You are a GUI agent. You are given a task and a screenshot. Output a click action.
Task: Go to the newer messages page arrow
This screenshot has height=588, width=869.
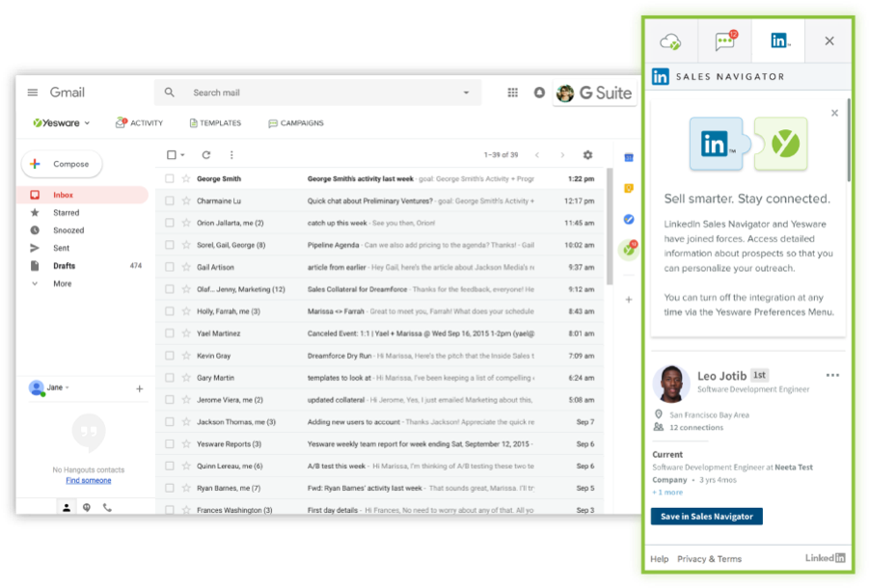pos(537,155)
